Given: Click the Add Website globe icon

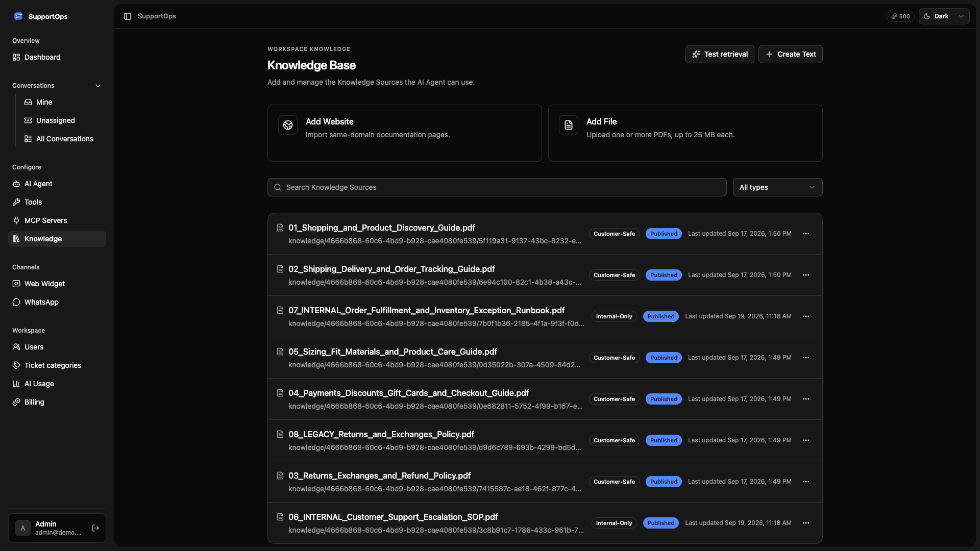Looking at the screenshot, I should (x=288, y=125).
